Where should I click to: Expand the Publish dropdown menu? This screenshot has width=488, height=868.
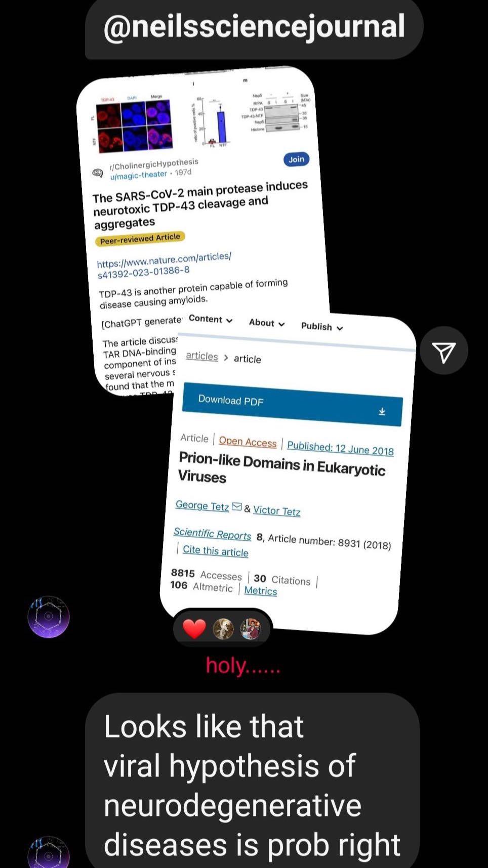(322, 327)
